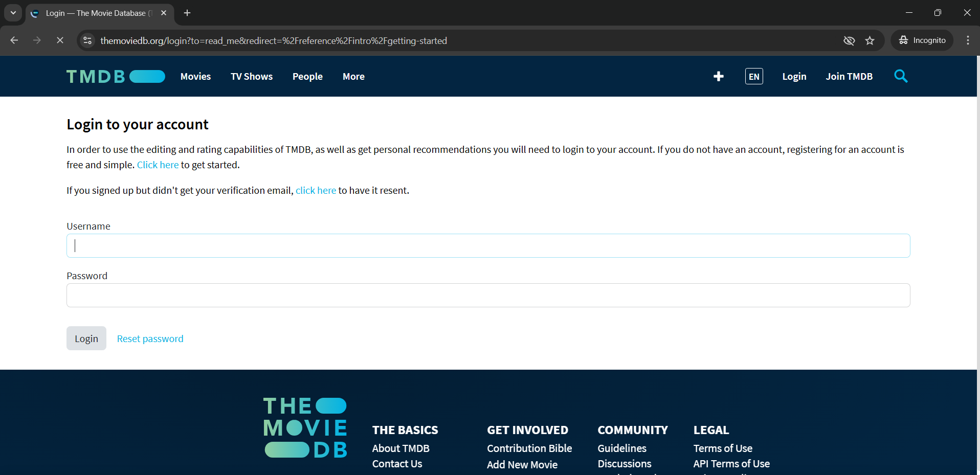
Task: Select the Movies menu item
Action: click(x=195, y=76)
